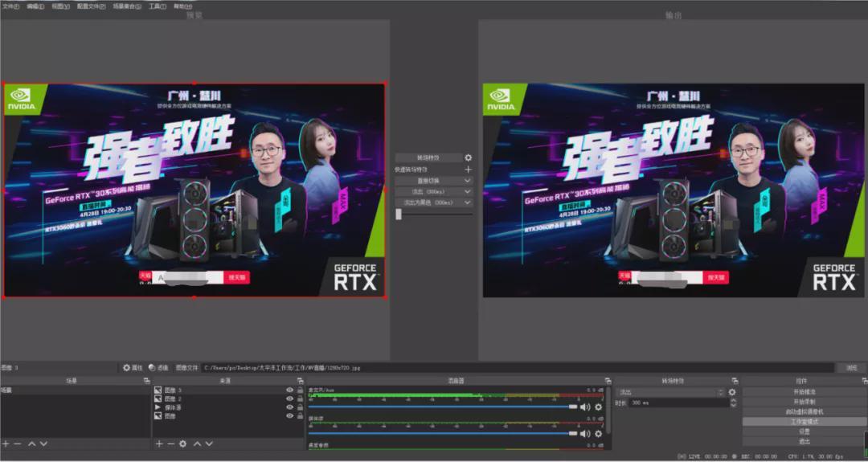Click the 时长 300 ms duration field
The height and width of the screenshot is (462, 868).
(678, 403)
